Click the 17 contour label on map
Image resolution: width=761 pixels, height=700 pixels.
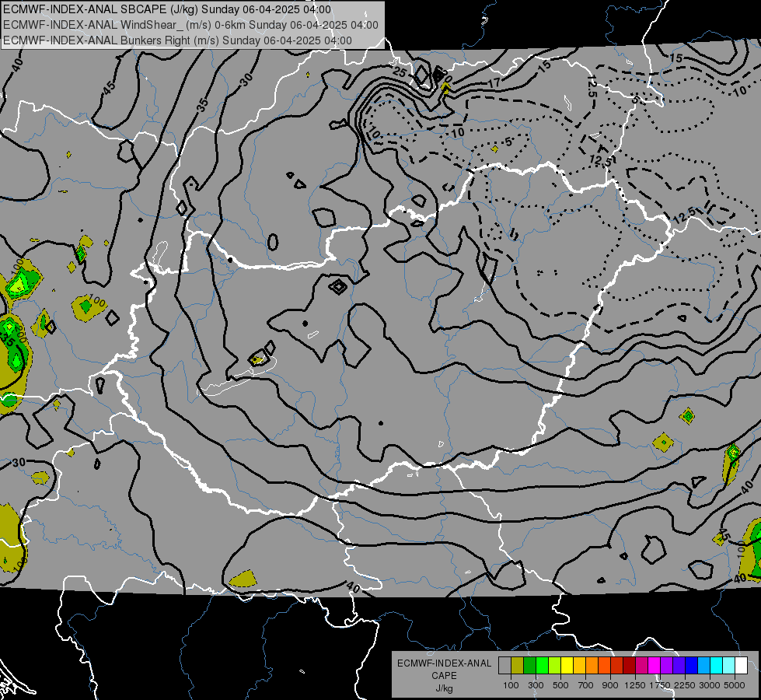[494, 83]
